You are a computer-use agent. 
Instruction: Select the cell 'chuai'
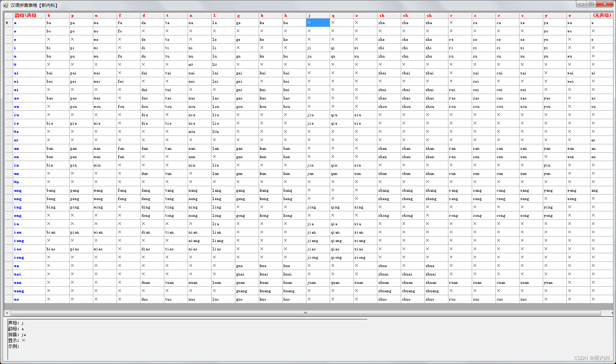point(413,274)
